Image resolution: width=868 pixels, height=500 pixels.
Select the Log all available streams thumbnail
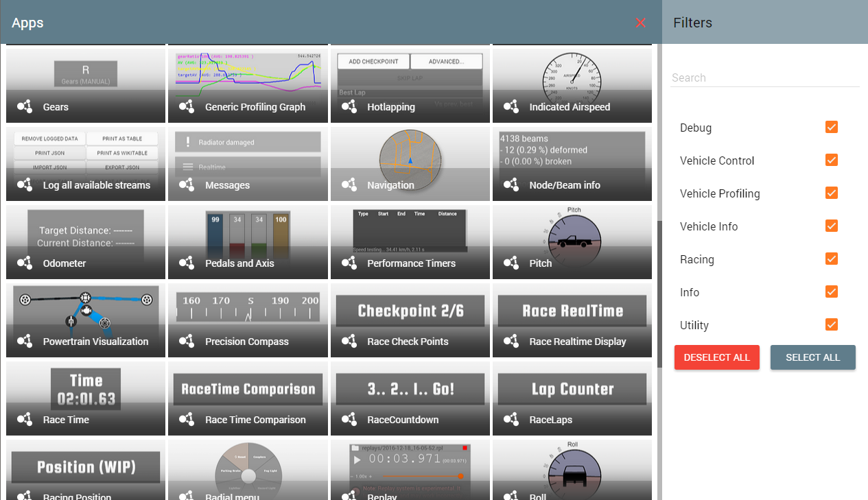point(86,164)
